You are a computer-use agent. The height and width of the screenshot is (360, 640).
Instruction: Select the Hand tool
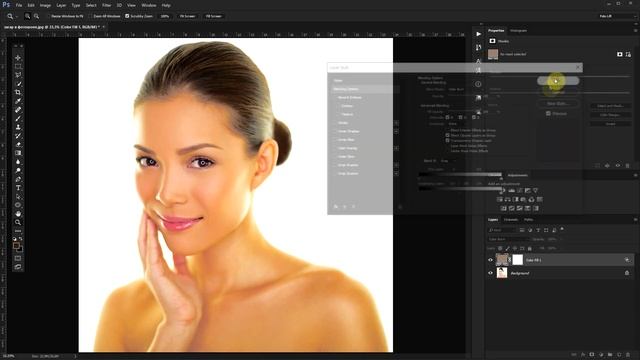(18, 214)
